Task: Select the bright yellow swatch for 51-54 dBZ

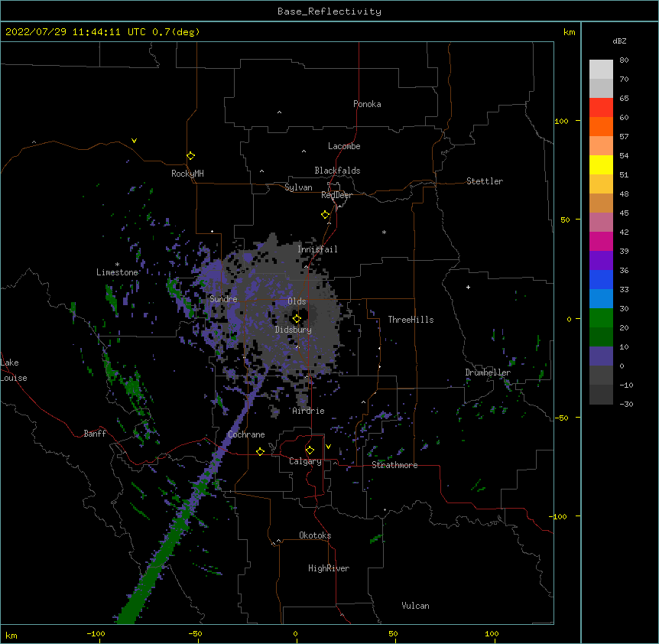Action: coord(601,164)
